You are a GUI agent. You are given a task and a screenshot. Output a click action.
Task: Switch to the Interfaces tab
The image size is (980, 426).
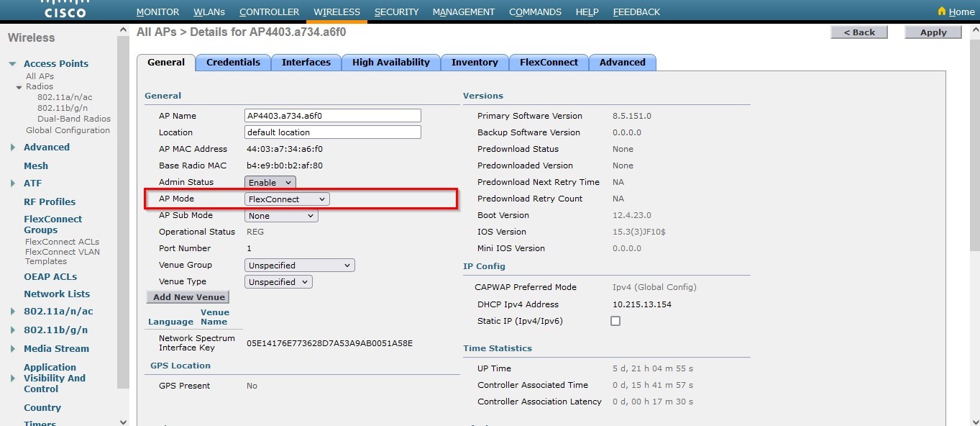[x=306, y=63]
